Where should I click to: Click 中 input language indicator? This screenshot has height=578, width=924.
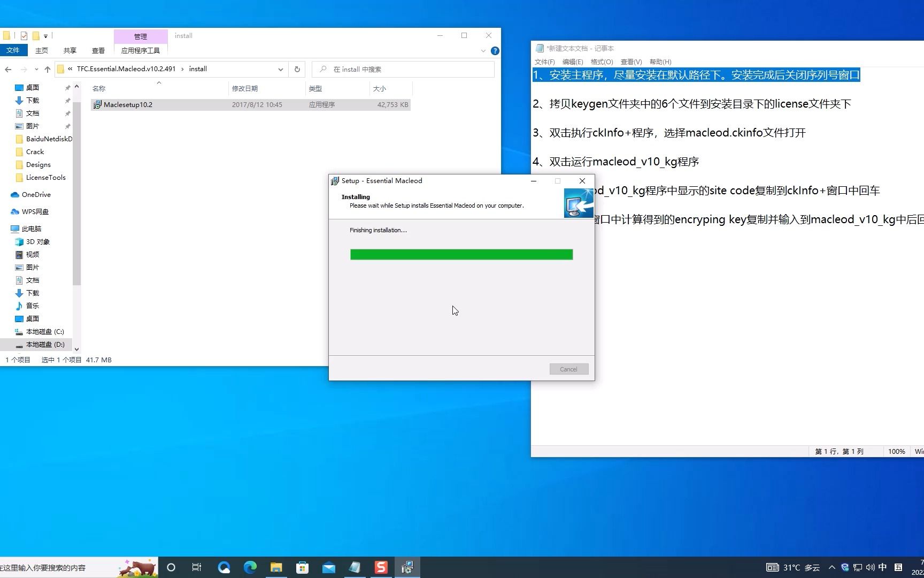(x=883, y=567)
